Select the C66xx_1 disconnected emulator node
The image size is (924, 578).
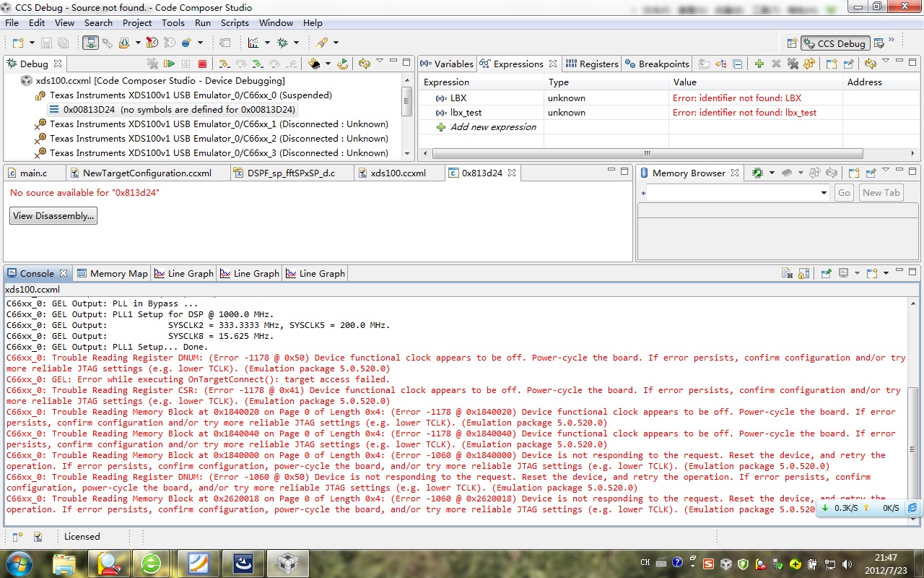[219, 124]
